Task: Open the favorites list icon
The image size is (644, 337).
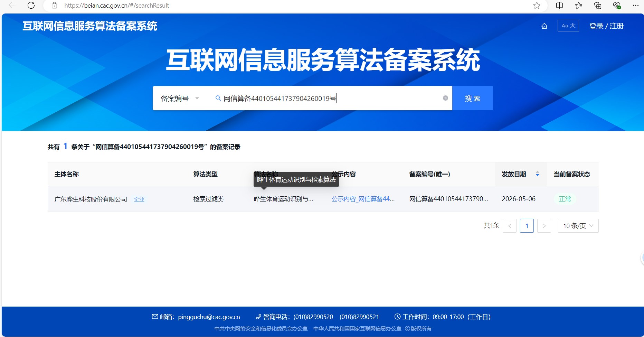Action: [x=579, y=5]
